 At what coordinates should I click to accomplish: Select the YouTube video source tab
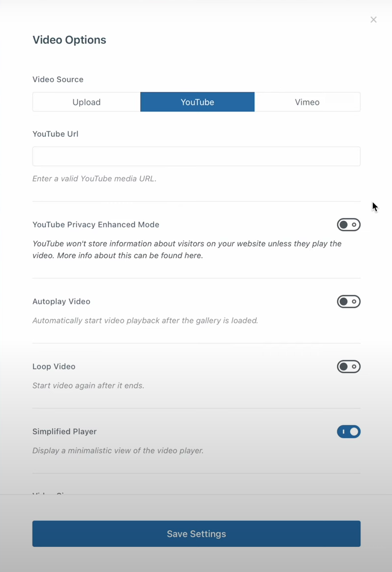pos(197,102)
